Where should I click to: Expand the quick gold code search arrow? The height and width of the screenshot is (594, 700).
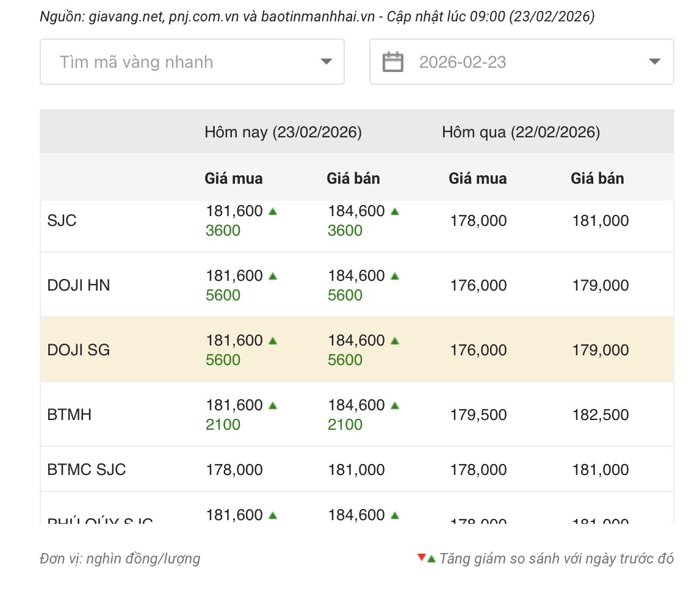pyautogui.click(x=327, y=62)
